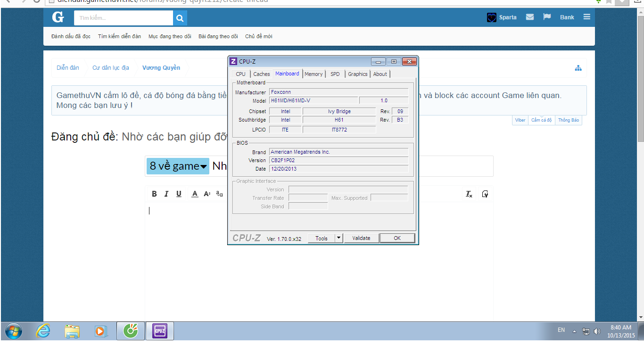Click the draft save icon in editor

(485, 194)
